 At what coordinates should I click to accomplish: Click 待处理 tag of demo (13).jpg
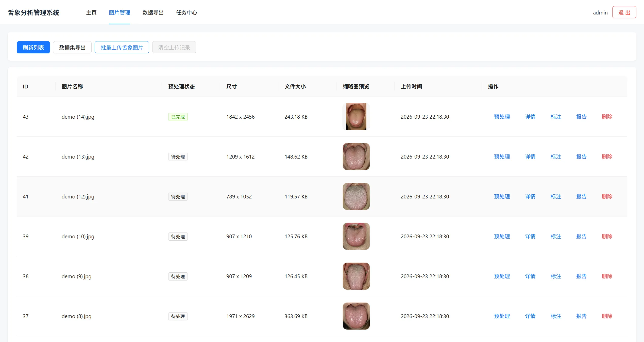(x=178, y=157)
